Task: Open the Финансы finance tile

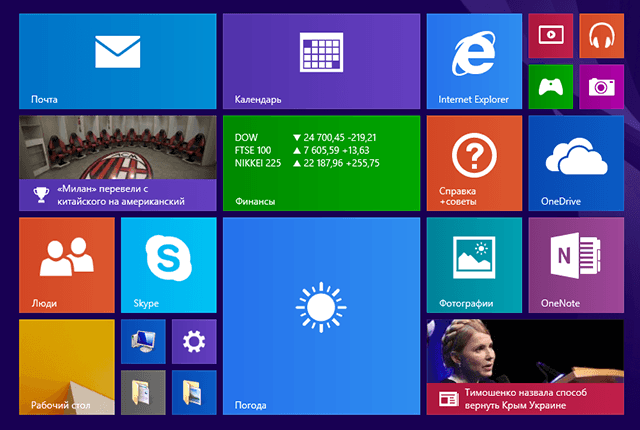Action: coord(321,163)
